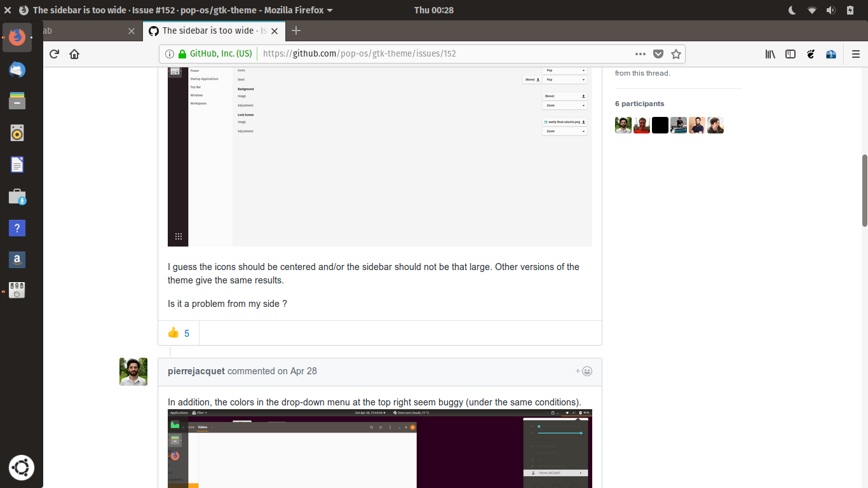
Task: Click the speaker icon in the top bar
Action: 830,10
